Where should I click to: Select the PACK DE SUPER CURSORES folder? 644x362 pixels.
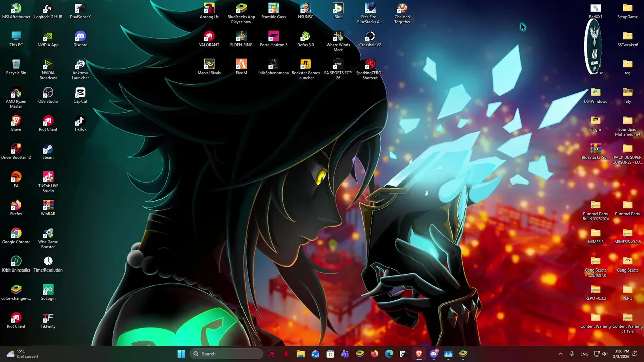click(x=628, y=154)
